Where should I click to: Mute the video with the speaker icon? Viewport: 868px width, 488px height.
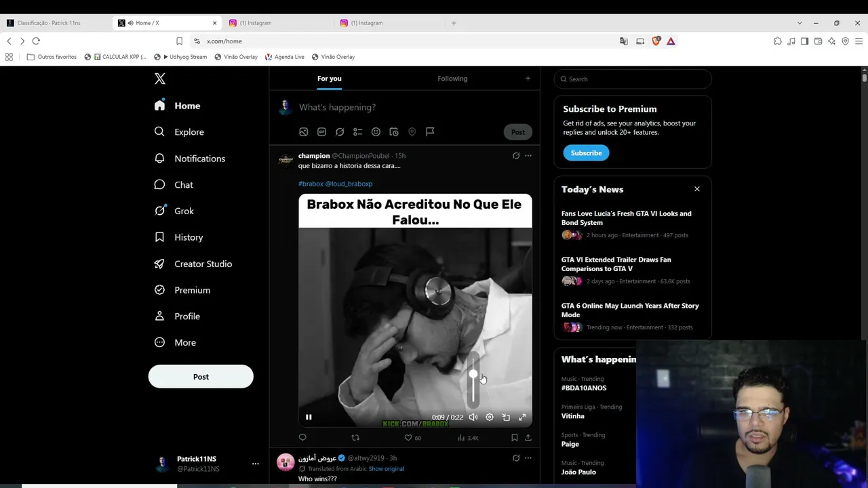click(473, 418)
